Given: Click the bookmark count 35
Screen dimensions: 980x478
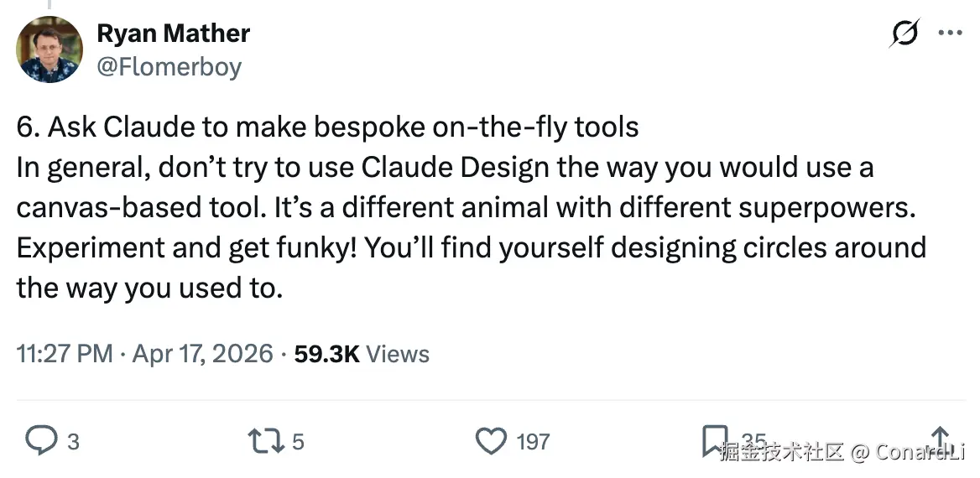Looking at the screenshot, I should point(753,439).
